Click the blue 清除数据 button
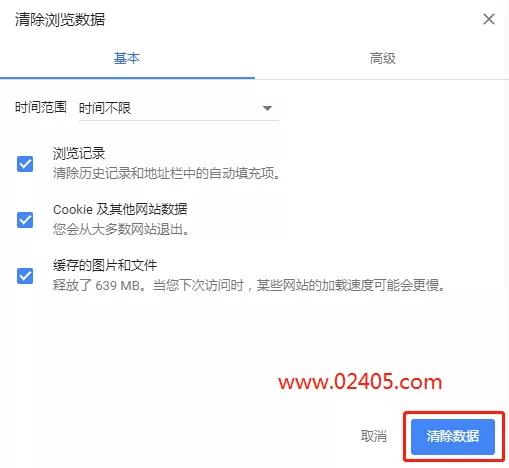509x468 pixels. coord(453,436)
